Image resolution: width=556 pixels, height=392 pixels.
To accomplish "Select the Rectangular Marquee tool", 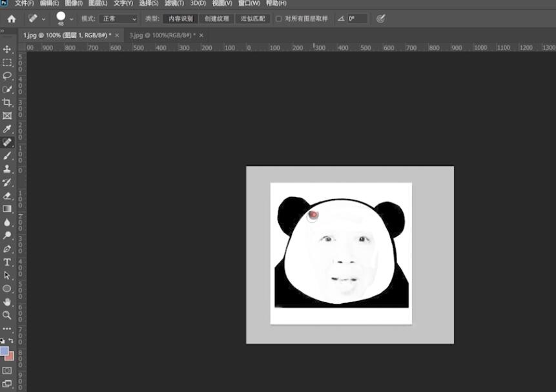I will [x=6, y=63].
